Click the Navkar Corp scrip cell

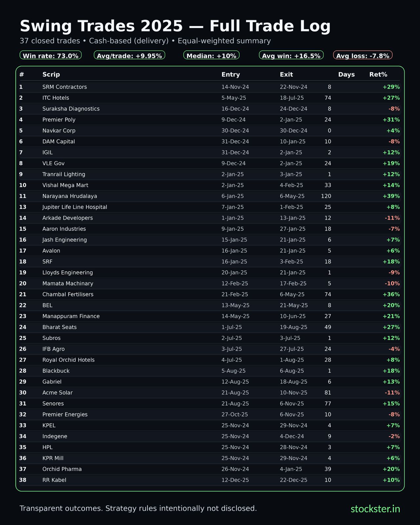59,131
